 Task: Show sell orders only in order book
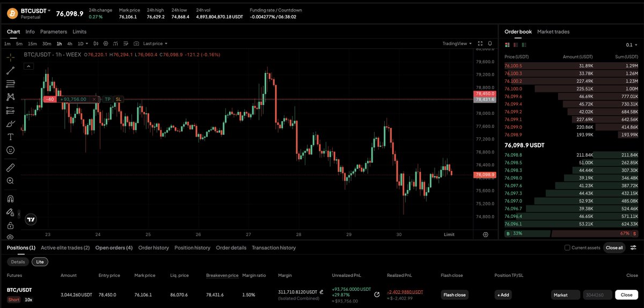(x=515, y=45)
